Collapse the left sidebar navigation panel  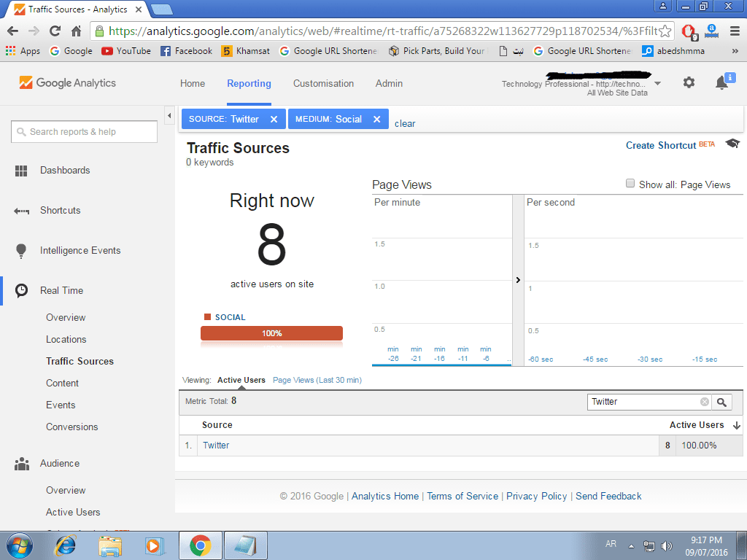coord(169,116)
